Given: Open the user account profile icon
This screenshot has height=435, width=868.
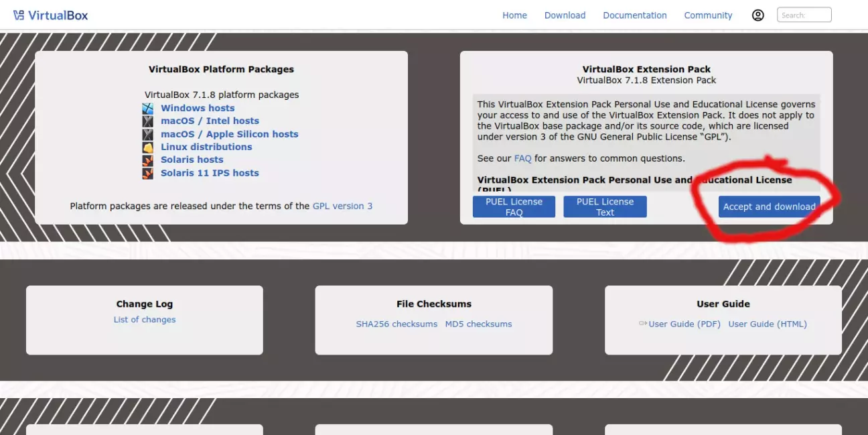Looking at the screenshot, I should tap(758, 15).
